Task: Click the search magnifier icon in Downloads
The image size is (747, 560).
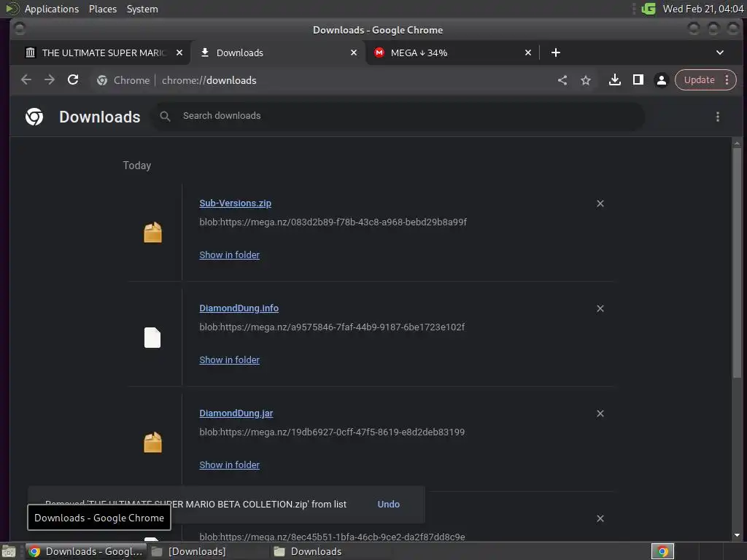Action: [165, 116]
